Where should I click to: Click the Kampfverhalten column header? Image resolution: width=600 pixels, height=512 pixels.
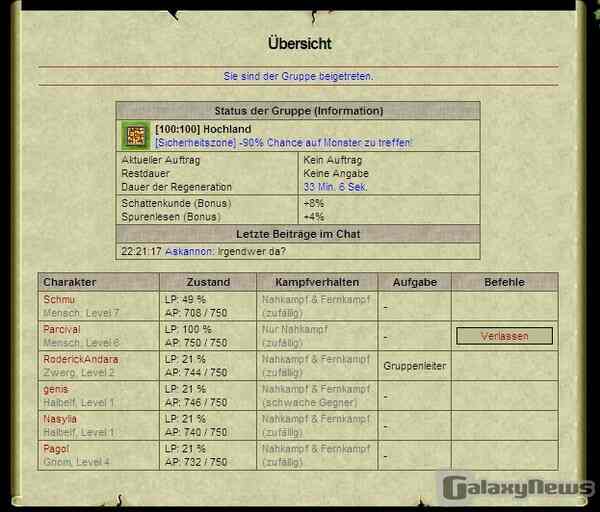coord(317,282)
